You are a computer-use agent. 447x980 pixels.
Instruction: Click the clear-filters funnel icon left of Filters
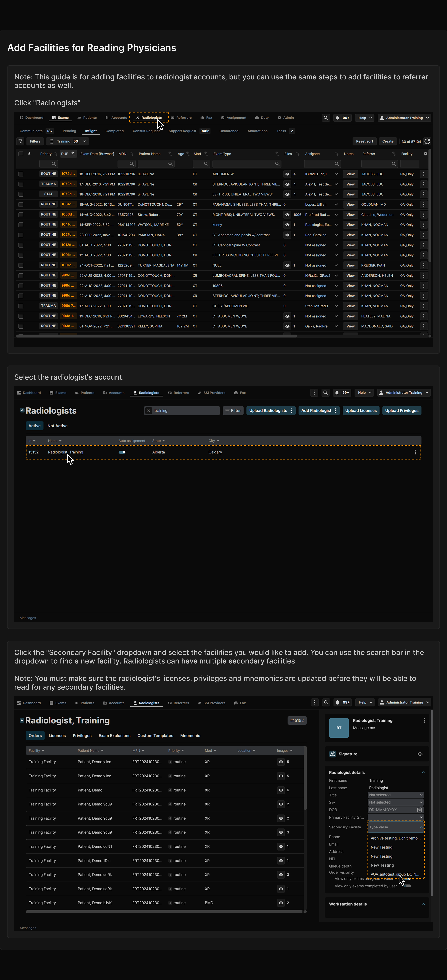(x=20, y=141)
